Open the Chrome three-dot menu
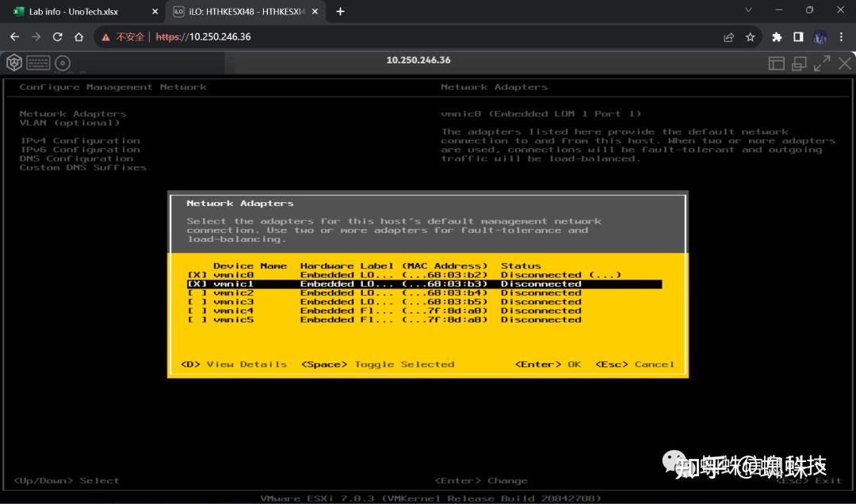Viewport: 856px width, 504px height. pyautogui.click(x=842, y=36)
